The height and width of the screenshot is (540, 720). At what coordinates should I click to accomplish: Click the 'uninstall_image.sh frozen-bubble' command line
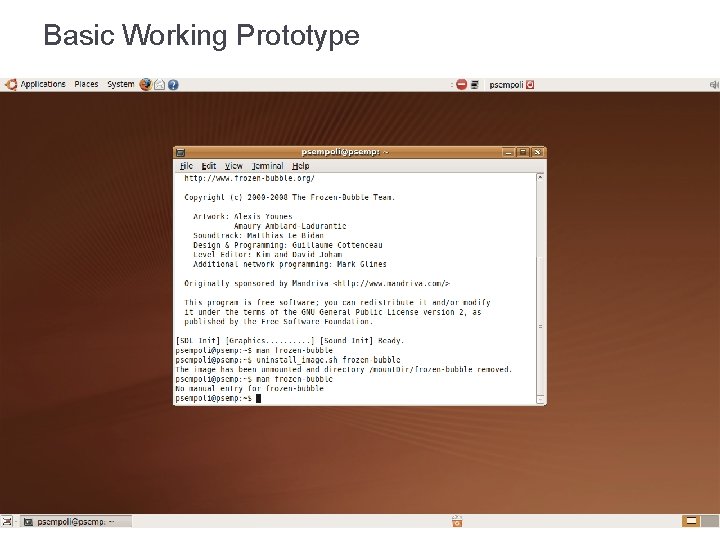(288, 360)
